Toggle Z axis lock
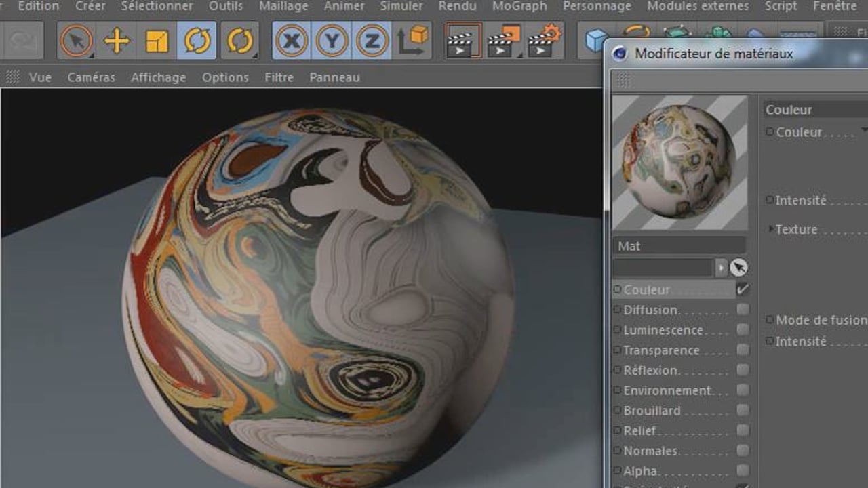This screenshot has height=488, width=868. 372,41
